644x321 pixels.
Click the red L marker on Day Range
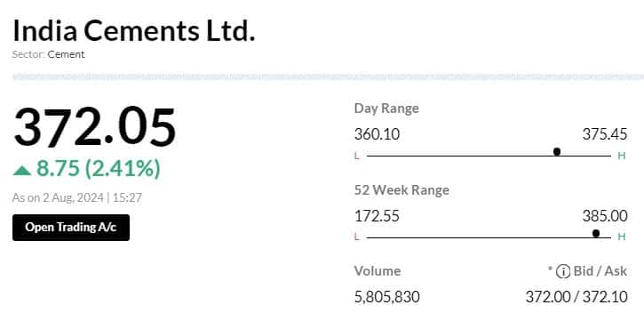point(356,156)
